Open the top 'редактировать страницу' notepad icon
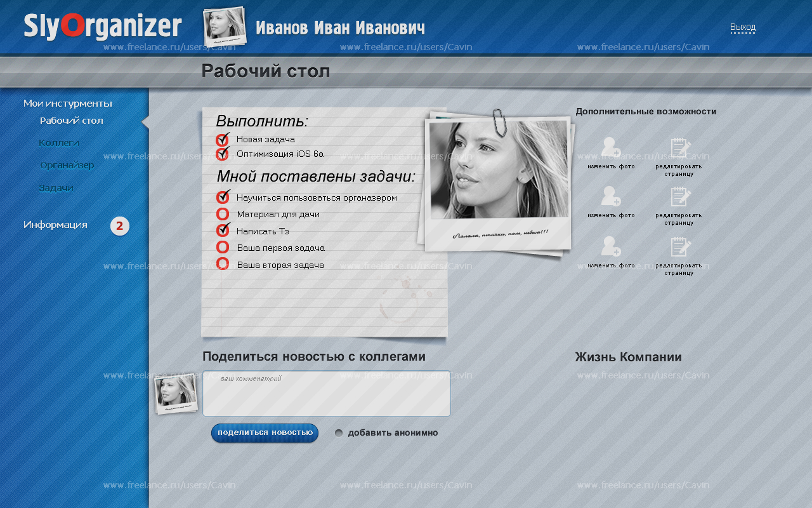This screenshot has width=812, height=508. point(680,148)
